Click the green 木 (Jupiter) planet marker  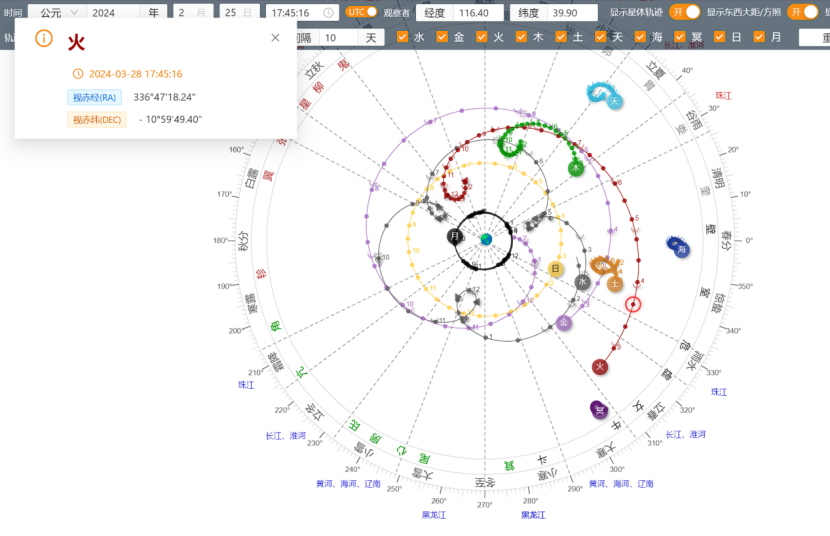[576, 169]
